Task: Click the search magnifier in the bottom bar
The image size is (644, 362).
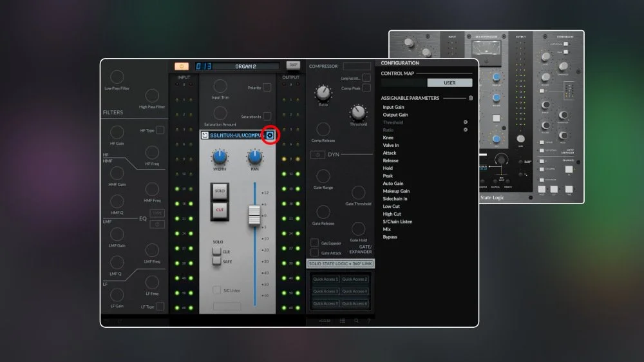Action: (357, 321)
